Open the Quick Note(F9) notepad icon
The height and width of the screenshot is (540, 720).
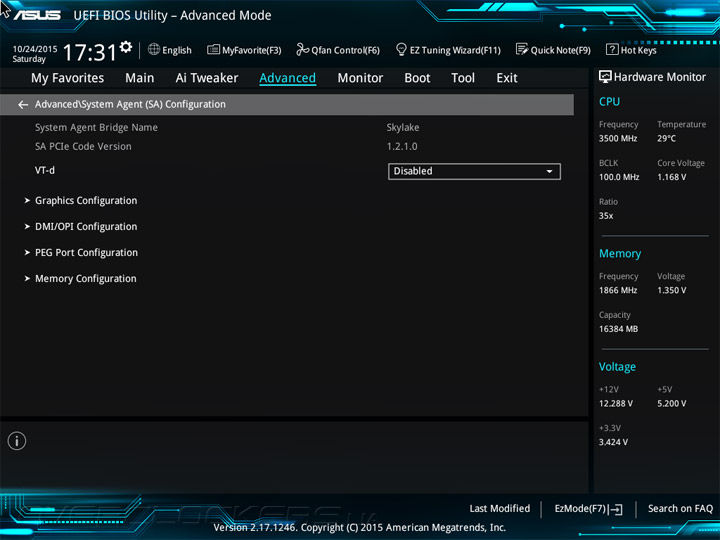522,49
